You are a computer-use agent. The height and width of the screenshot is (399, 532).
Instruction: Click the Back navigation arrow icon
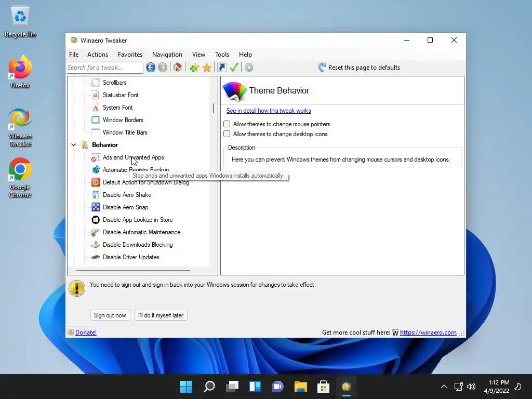(150, 68)
